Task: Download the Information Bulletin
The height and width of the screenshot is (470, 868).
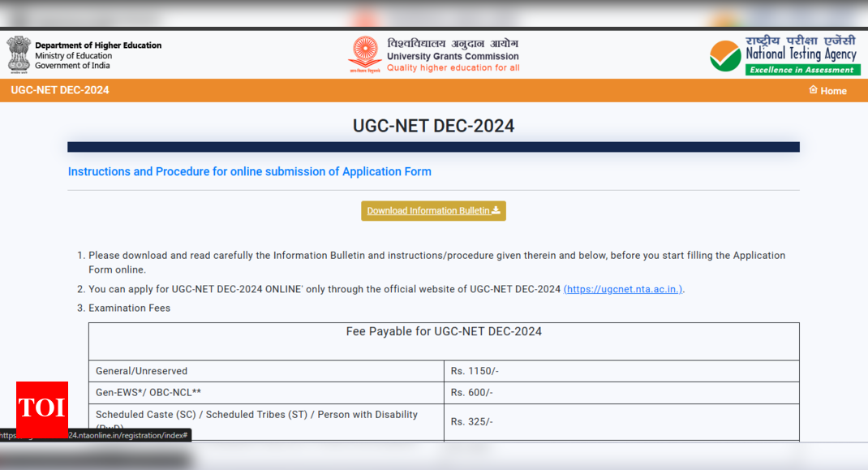Action: (433, 210)
